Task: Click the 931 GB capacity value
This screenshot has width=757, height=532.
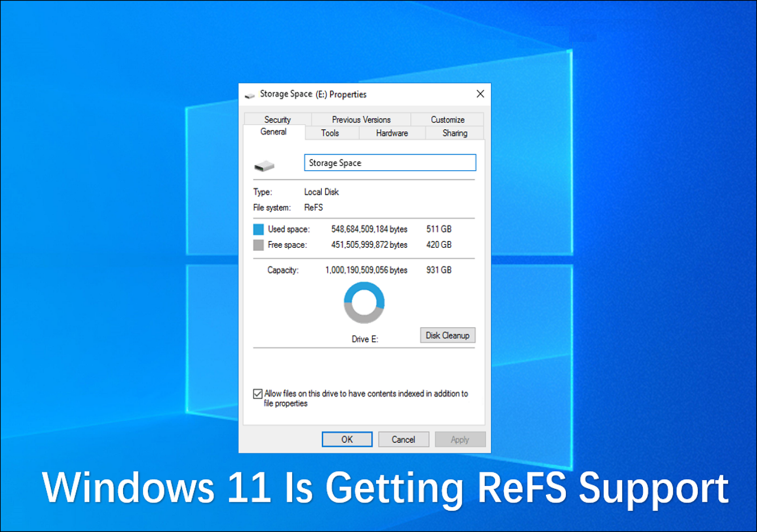Action: 439,270
